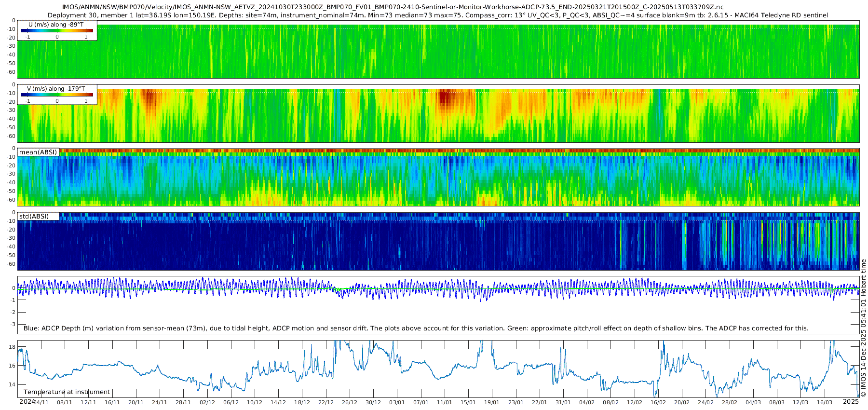Click the 'Temperature at instrument' label
This screenshot has height=410, width=868.
point(67,392)
